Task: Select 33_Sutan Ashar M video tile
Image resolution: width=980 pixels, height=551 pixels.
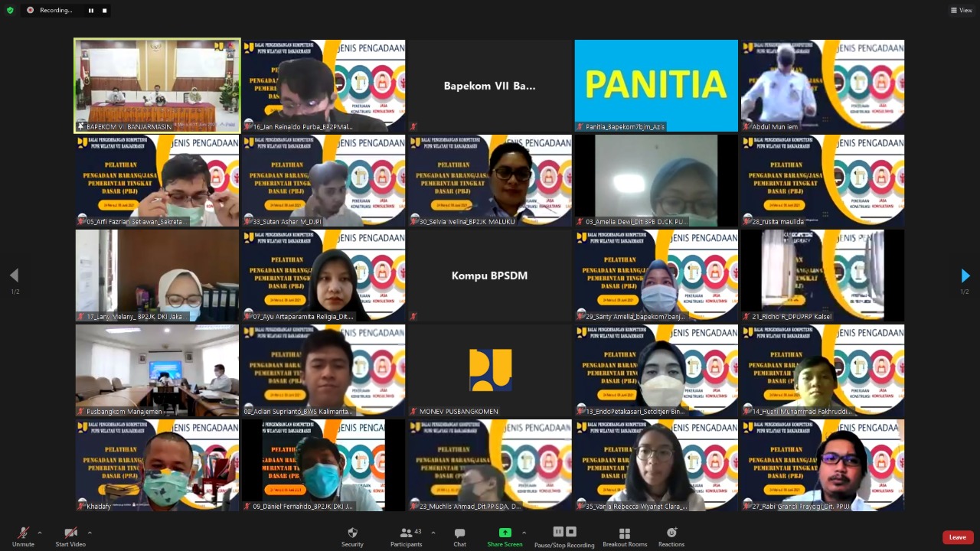Action: click(x=323, y=181)
